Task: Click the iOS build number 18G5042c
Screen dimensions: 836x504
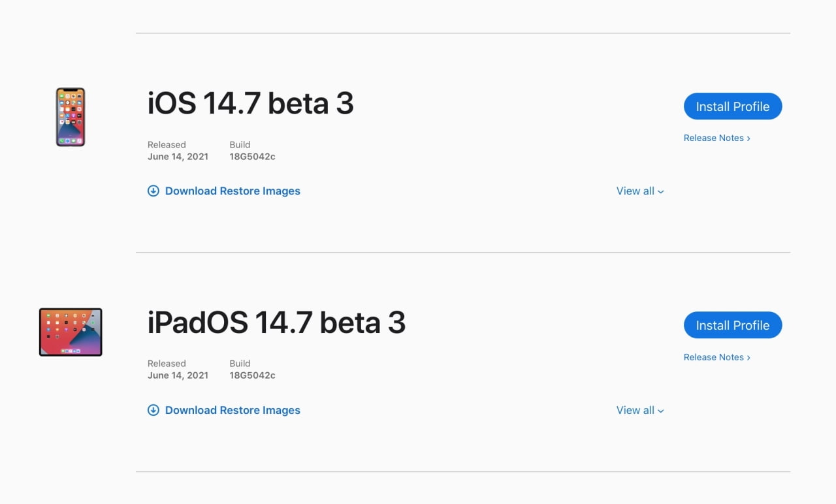Action: click(x=252, y=157)
